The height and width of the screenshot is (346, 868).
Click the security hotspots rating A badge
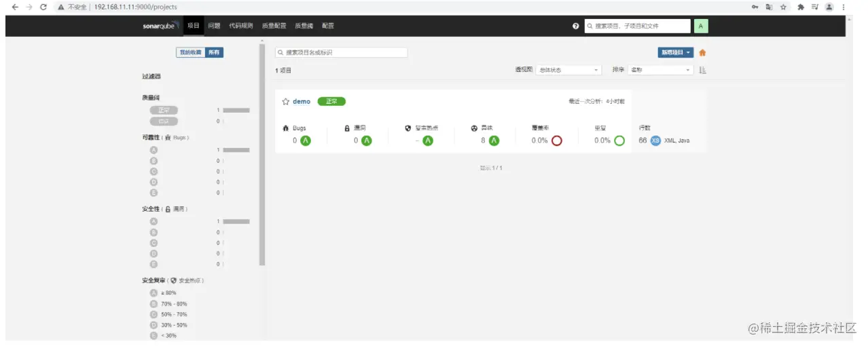428,140
